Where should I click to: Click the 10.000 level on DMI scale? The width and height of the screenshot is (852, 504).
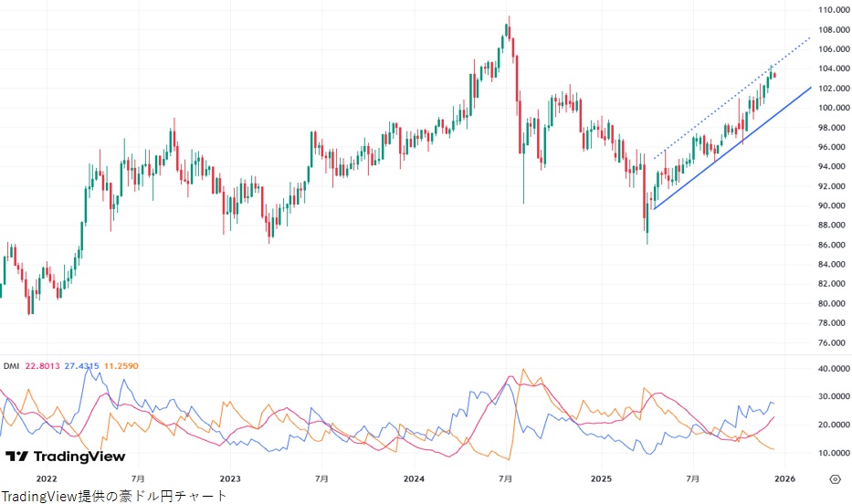tap(835, 453)
